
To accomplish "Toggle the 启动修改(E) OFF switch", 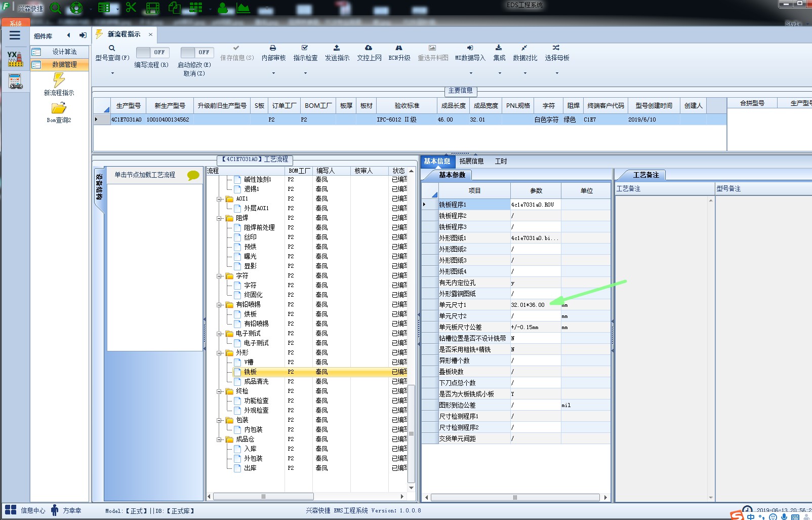I will 197,52.
